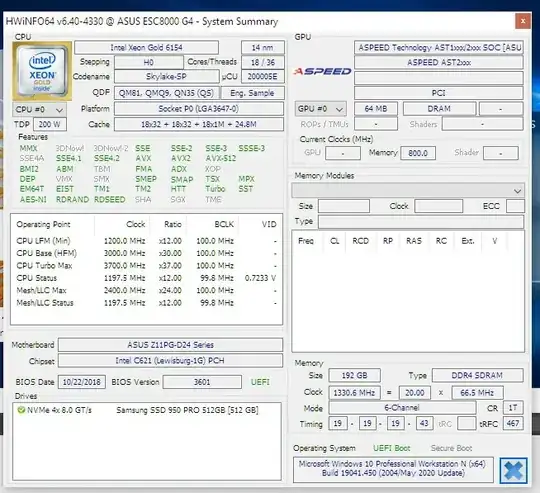Click the CPU Status row
540x493 pixels.
pyautogui.click(x=146, y=278)
